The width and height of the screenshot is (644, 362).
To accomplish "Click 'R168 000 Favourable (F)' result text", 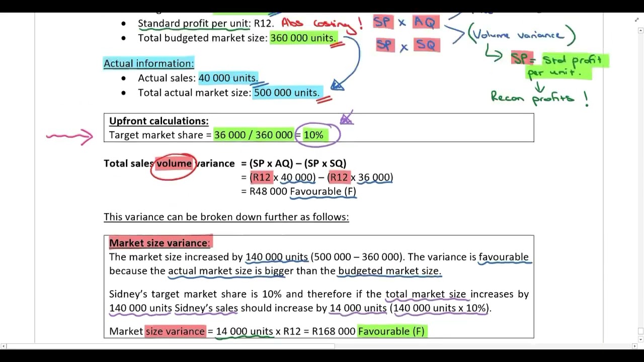I will click(368, 331).
